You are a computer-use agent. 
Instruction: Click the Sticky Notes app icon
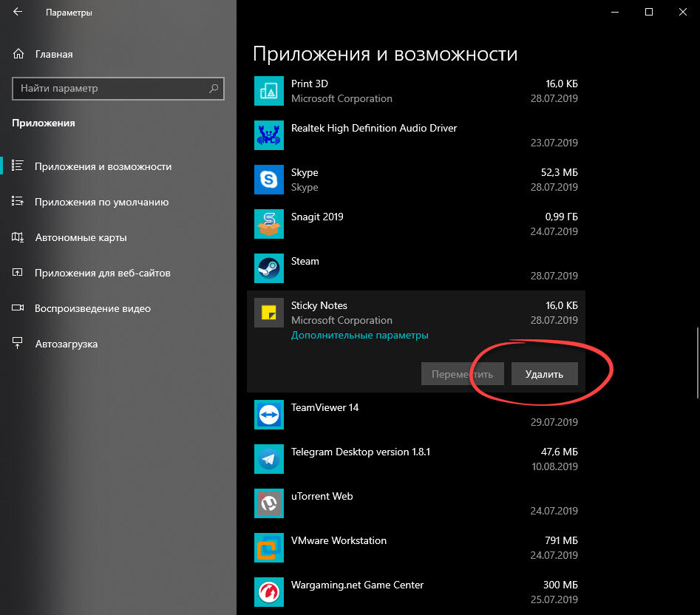269,313
